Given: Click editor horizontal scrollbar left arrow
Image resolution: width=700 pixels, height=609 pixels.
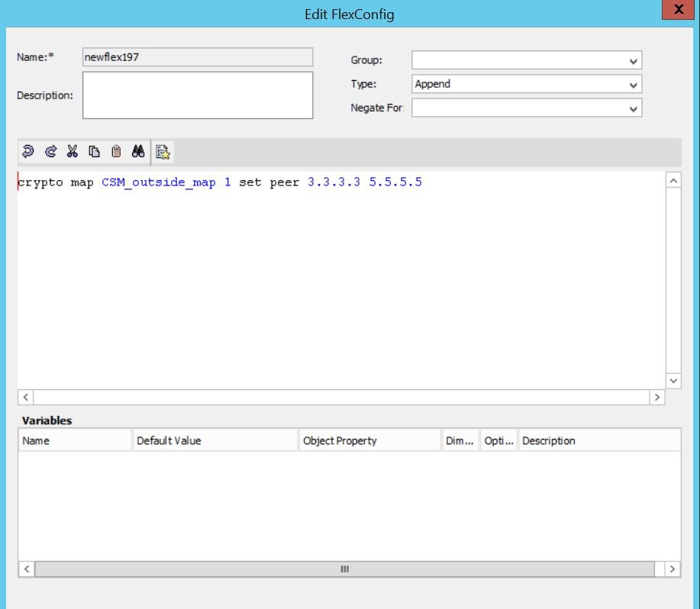Looking at the screenshot, I should tap(25, 397).
